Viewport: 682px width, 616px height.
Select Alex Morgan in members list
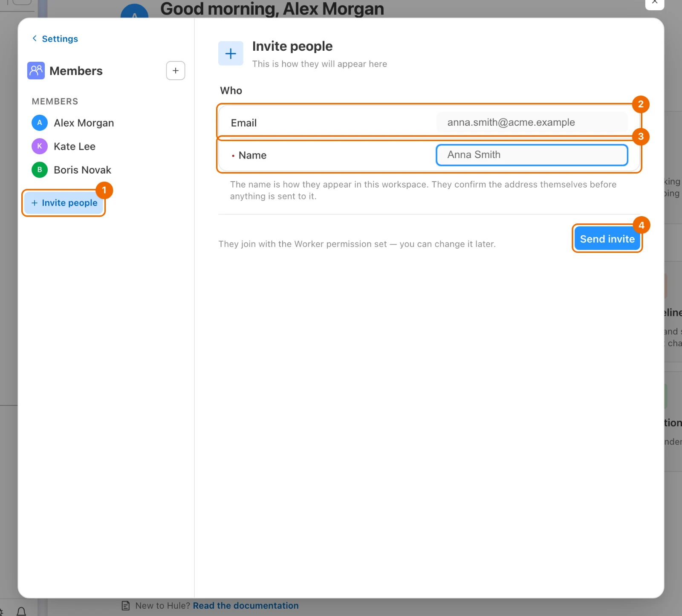[x=73, y=123]
